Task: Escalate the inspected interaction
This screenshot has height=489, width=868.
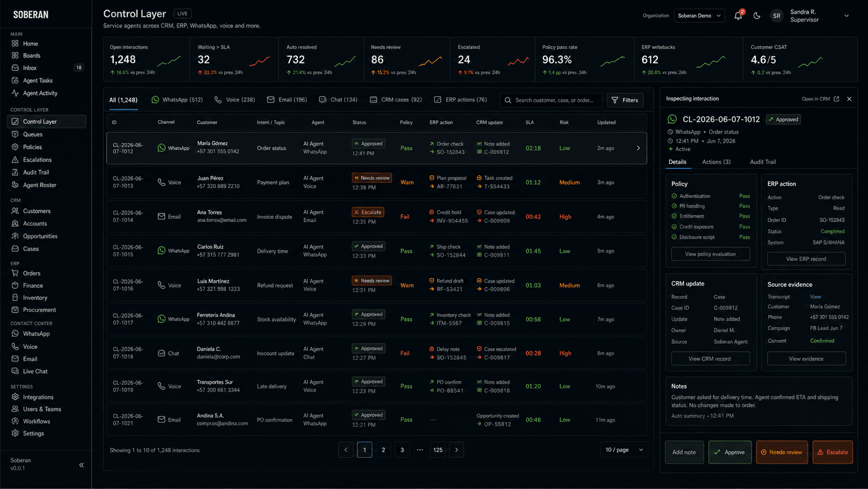Action: [x=832, y=452]
